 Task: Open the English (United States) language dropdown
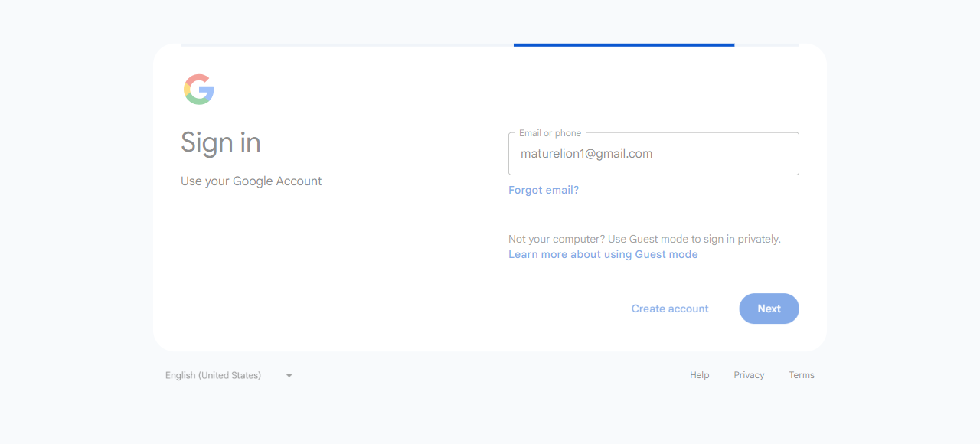coord(230,375)
